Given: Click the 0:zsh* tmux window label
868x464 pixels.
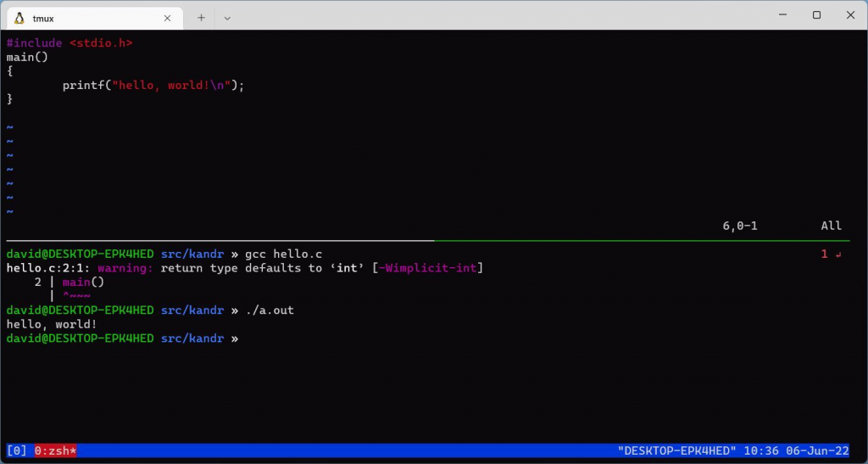Looking at the screenshot, I should point(55,450).
